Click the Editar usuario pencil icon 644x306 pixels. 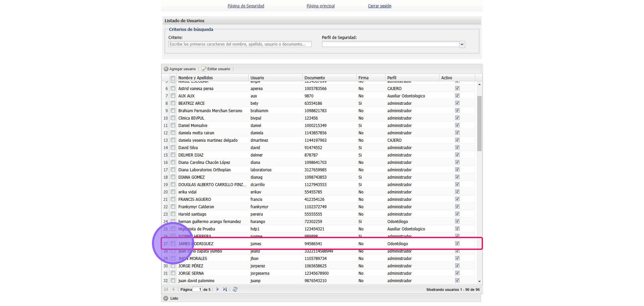pyautogui.click(x=204, y=69)
